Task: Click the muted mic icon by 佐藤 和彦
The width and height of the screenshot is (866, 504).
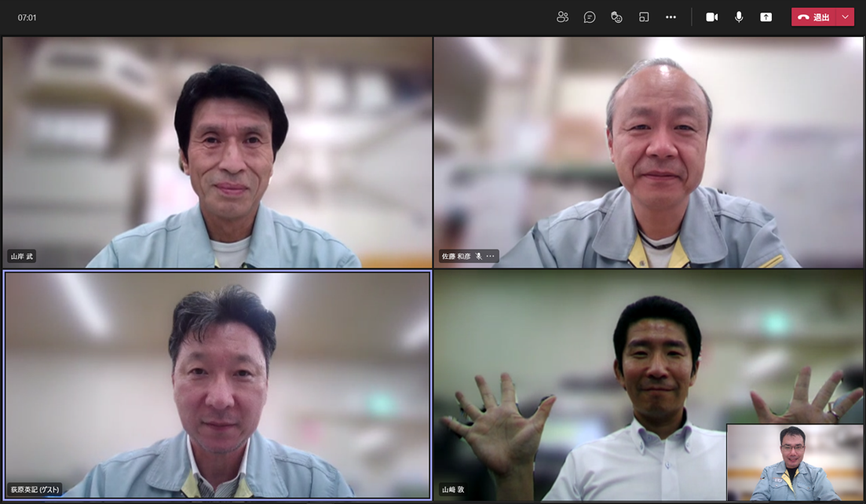Action: [478, 256]
